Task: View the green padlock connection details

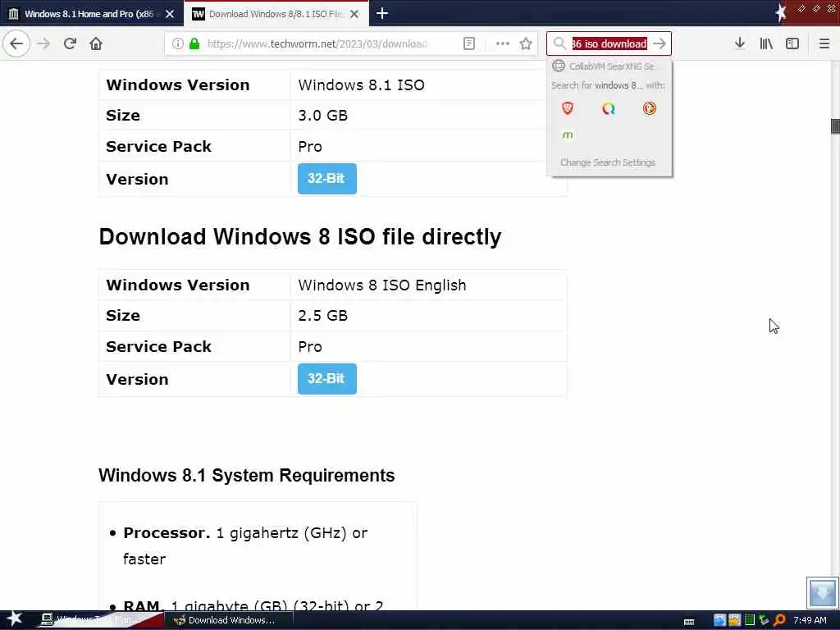Action: [x=194, y=43]
